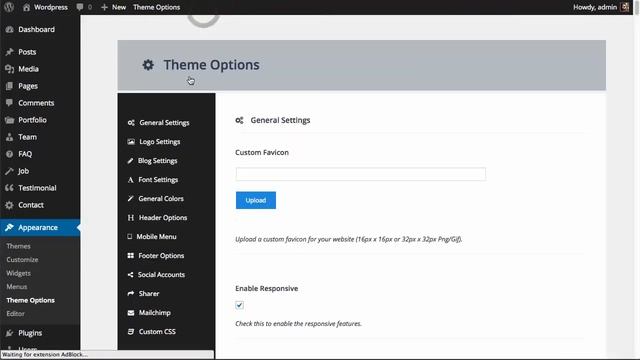Click the Posts pushpin icon
640x360 pixels.
tap(9, 52)
